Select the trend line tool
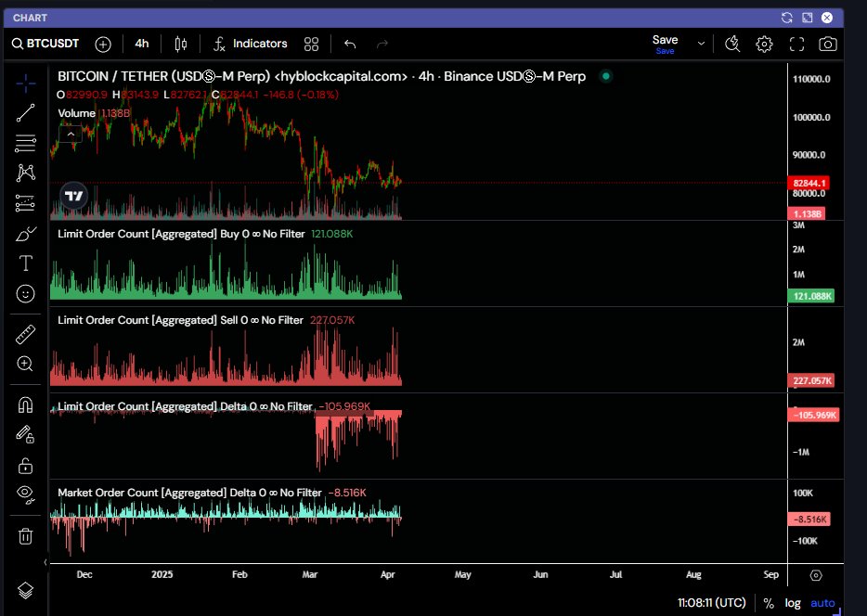 [25, 112]
